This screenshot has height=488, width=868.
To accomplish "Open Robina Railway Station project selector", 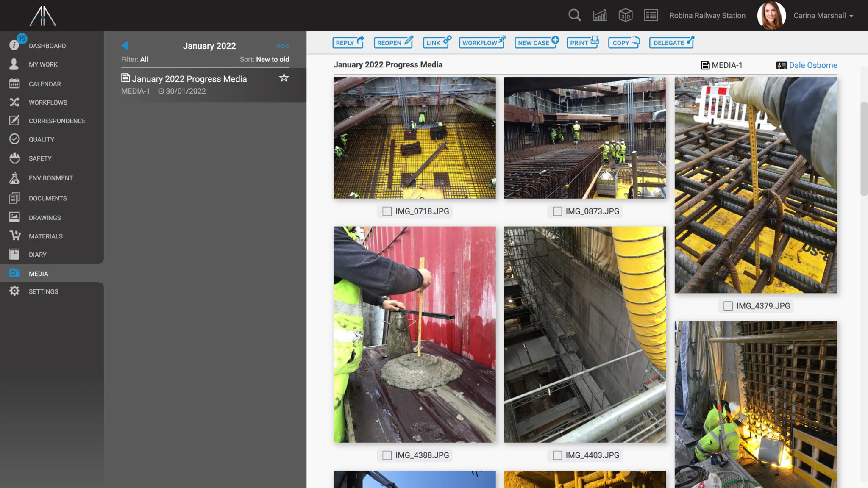I will click(707, 15).
